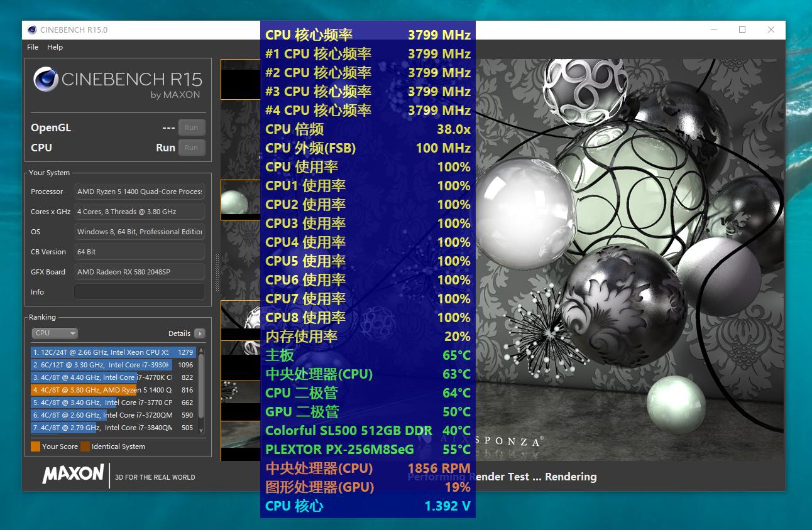Open the Ranking category combo box
812x530 pixels.
click(x=55, y=333)
